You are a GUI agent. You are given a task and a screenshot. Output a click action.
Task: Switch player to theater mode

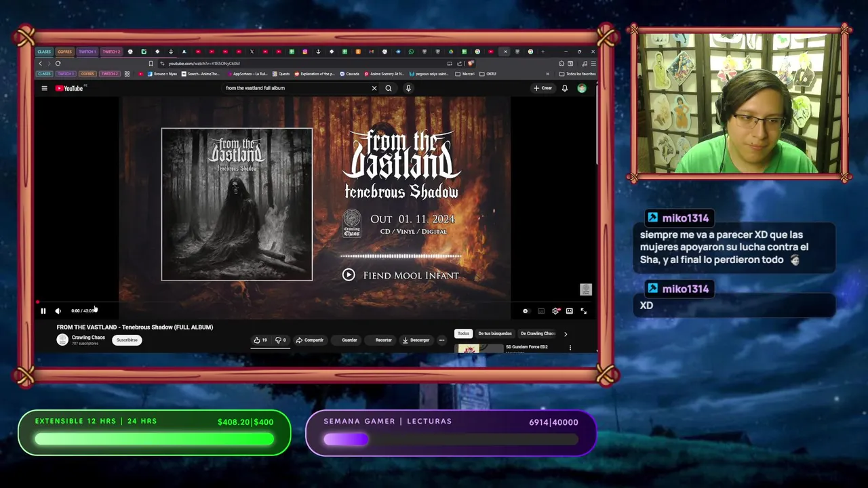tap(570, 311)
